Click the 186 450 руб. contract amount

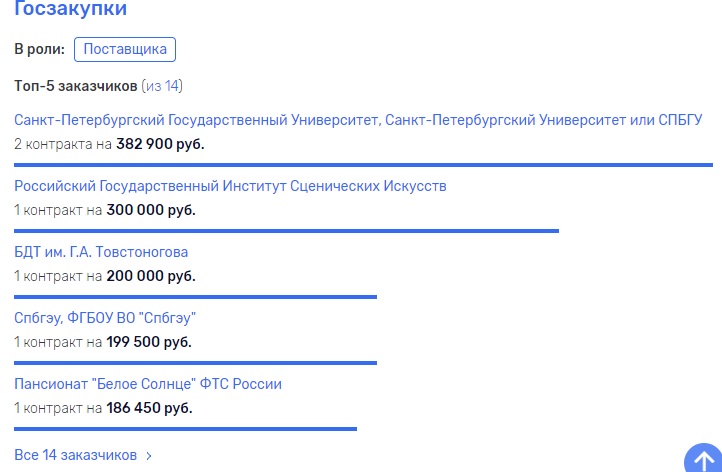click(x=149, y=408)
